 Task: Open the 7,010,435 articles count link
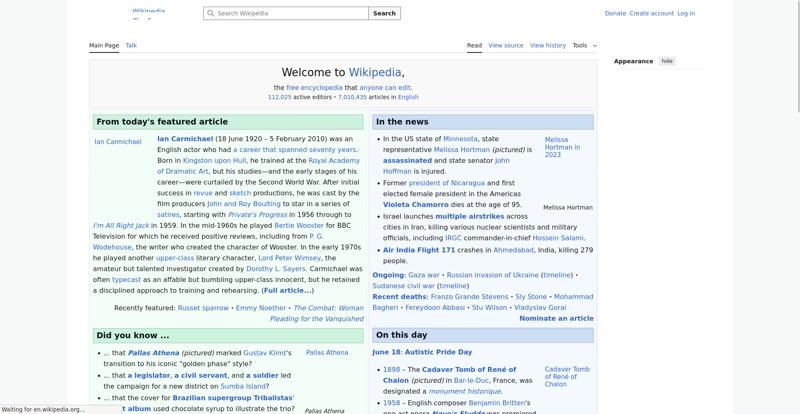352,97
